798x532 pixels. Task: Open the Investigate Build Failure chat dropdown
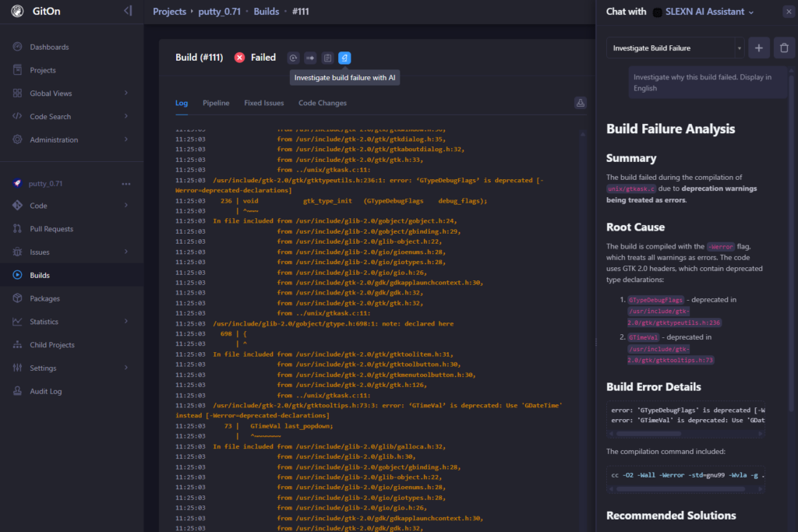[x=675, y=48]
